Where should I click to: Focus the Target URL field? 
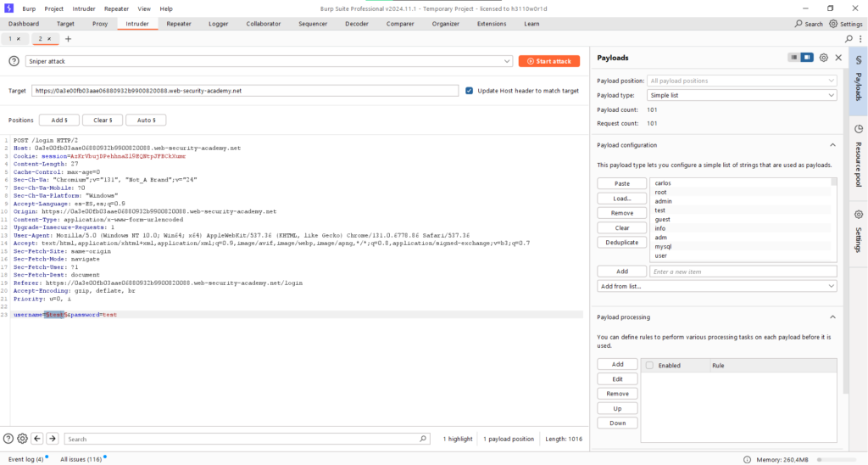245,90
